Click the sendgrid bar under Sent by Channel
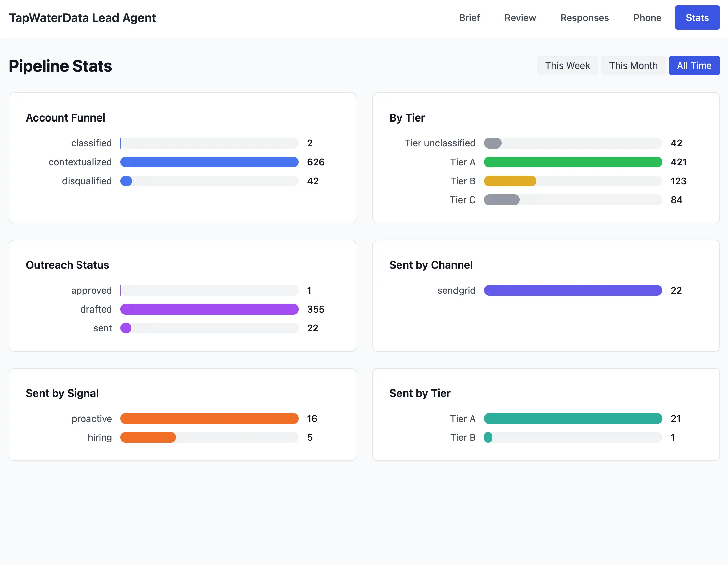Screen dimensions: 728x565 (573, 290)
